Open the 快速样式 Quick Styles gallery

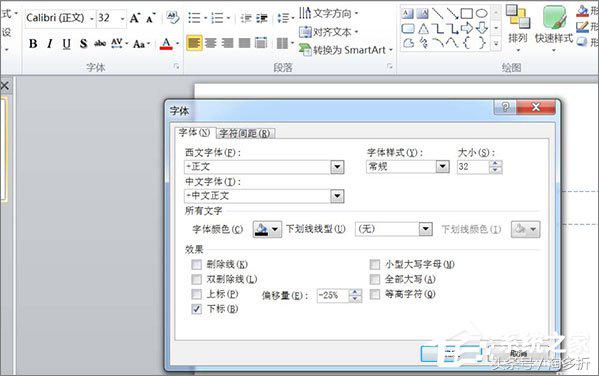click(554, 28)
